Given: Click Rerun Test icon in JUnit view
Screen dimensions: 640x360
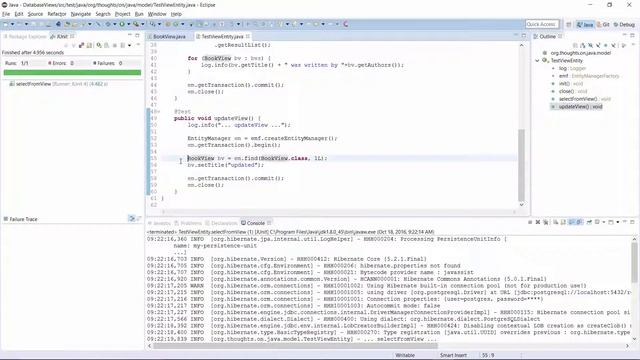Looking at the screenshot, I should [x=99, y=45].
